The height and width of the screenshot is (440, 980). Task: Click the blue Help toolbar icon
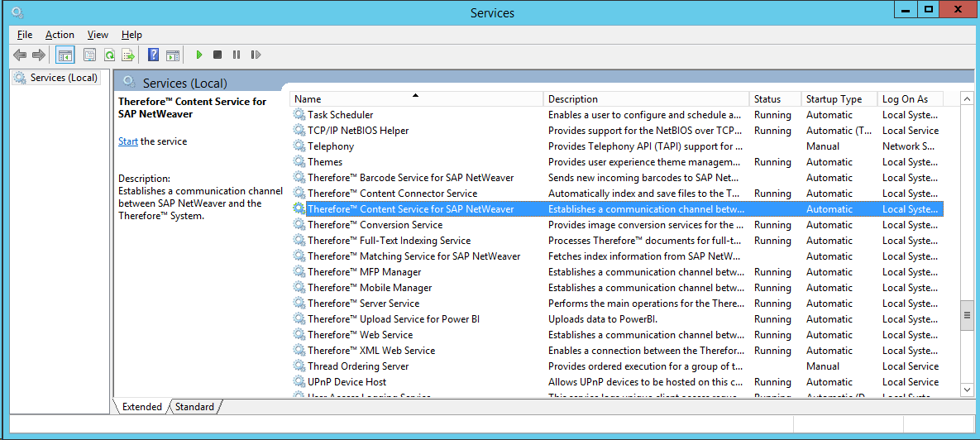[x=153, y=55]
